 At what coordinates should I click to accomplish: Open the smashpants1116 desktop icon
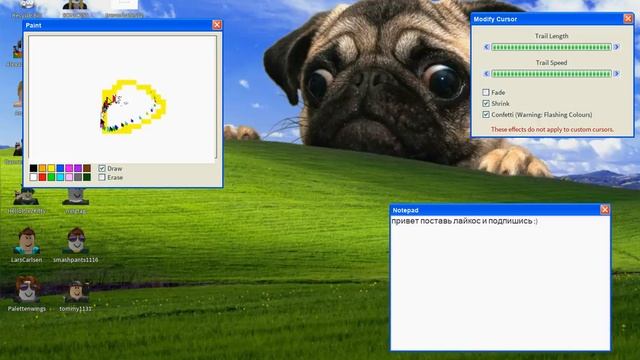76,245
